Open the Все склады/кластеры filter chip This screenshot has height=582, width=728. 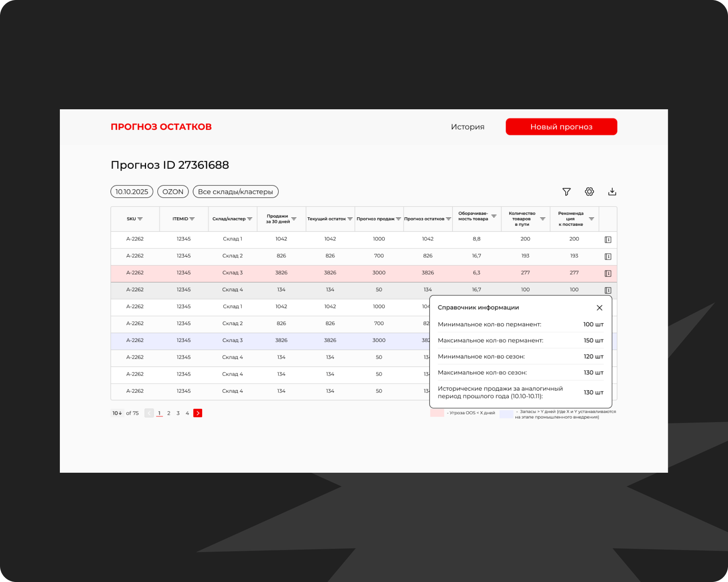(235, 192)
